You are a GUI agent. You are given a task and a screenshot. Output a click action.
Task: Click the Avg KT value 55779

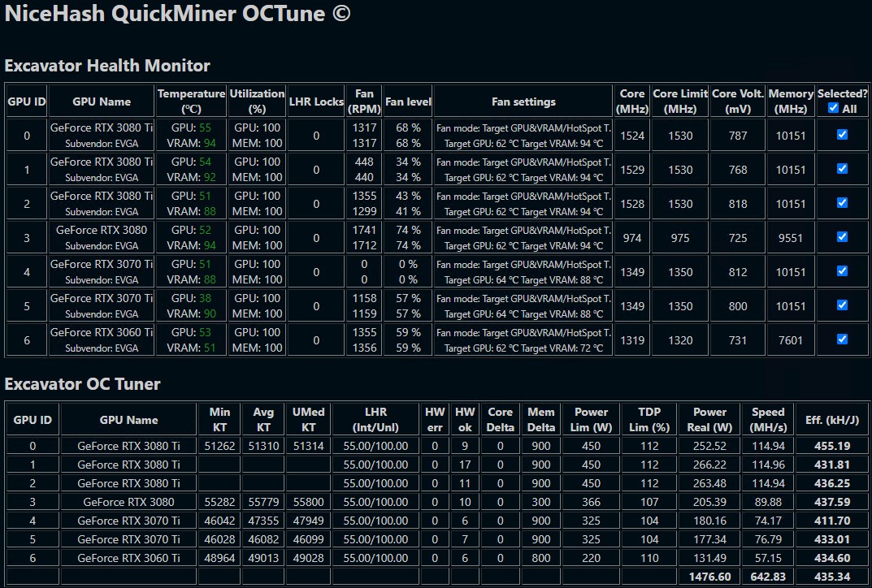263,502
